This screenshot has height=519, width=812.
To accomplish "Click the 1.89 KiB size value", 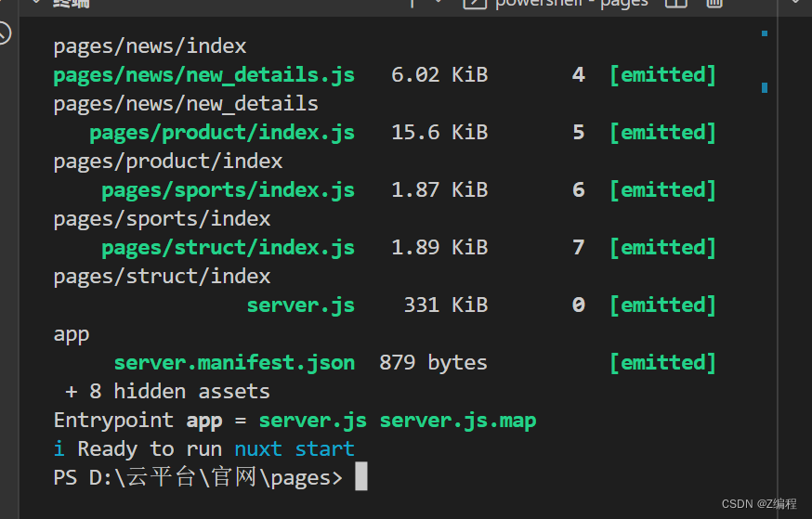I will [439, 247].
